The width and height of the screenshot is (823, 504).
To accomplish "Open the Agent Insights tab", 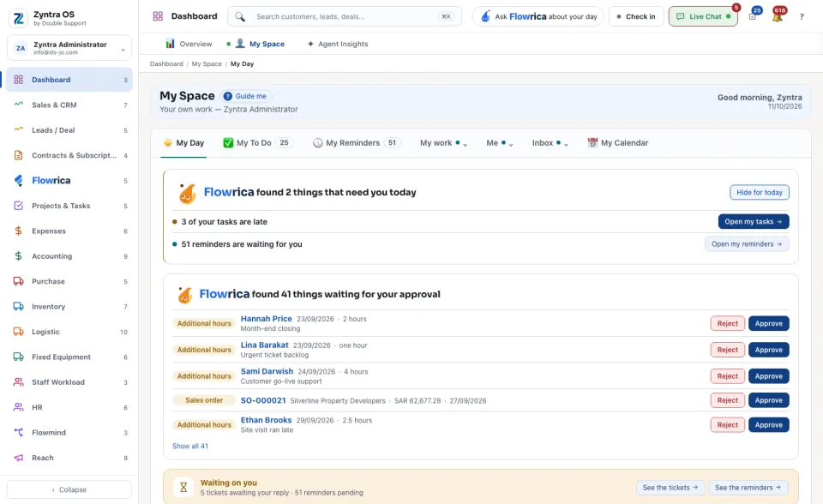I will [338, 44].
